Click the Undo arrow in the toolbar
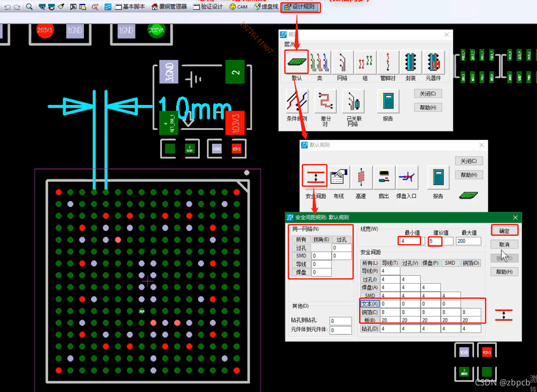Screen dimensions: 537x392 click(x=7, y=7)
